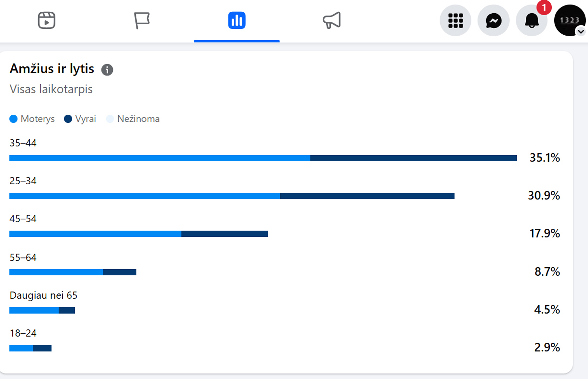The image size is (588, 379).
Task: Click the Moterys legend color dot
Action: coord(13,119)
